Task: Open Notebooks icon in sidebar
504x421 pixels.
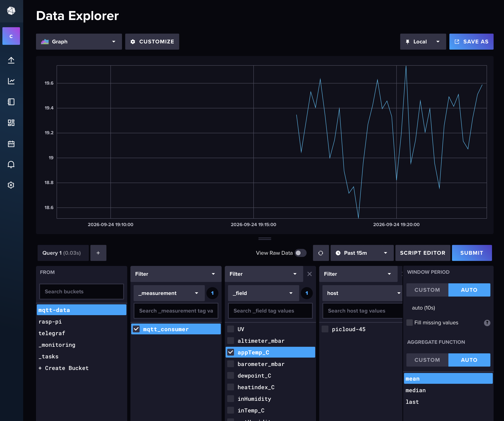Action: pos(11,102)
